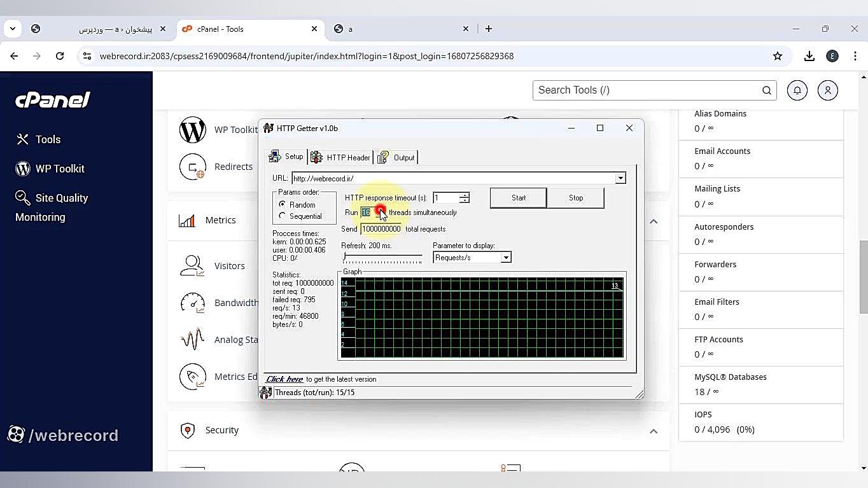Image resolution: width=868 pixels, height=488 pixels.
Task: Go back in browser history
Action: pyautogui.click(x=14, y=56)
